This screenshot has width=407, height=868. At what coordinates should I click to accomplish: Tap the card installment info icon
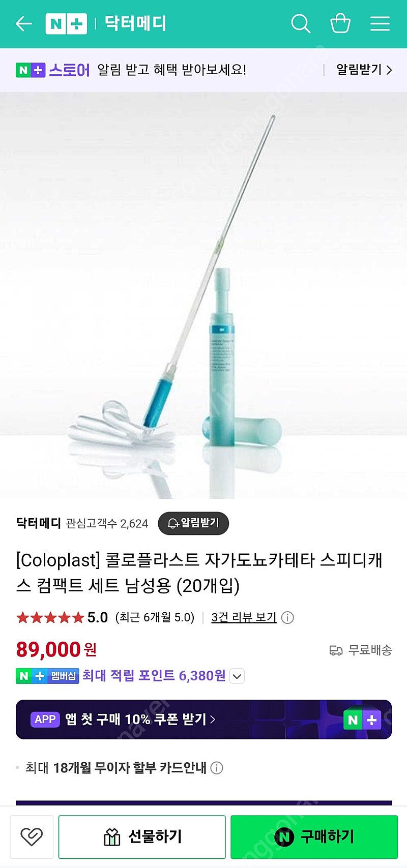217,768
